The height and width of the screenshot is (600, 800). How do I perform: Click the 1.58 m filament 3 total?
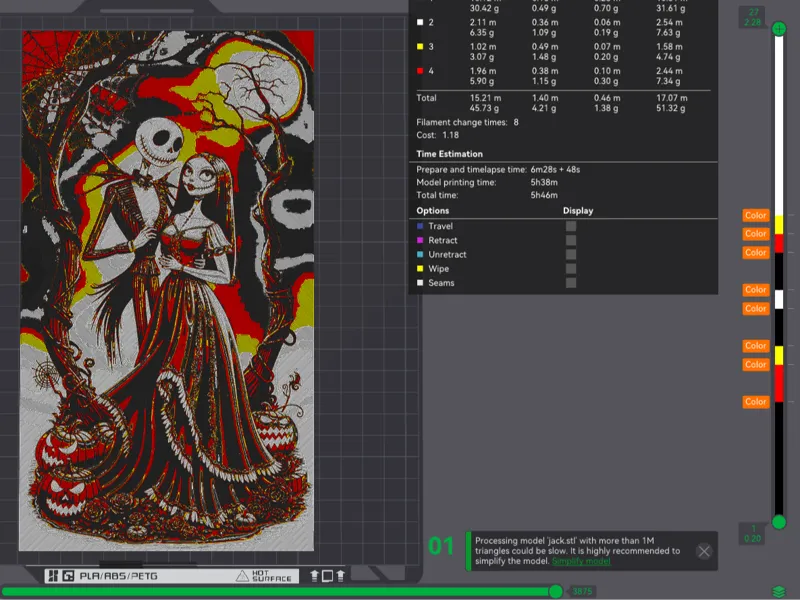pyautogui.click(x=669, y=46)
